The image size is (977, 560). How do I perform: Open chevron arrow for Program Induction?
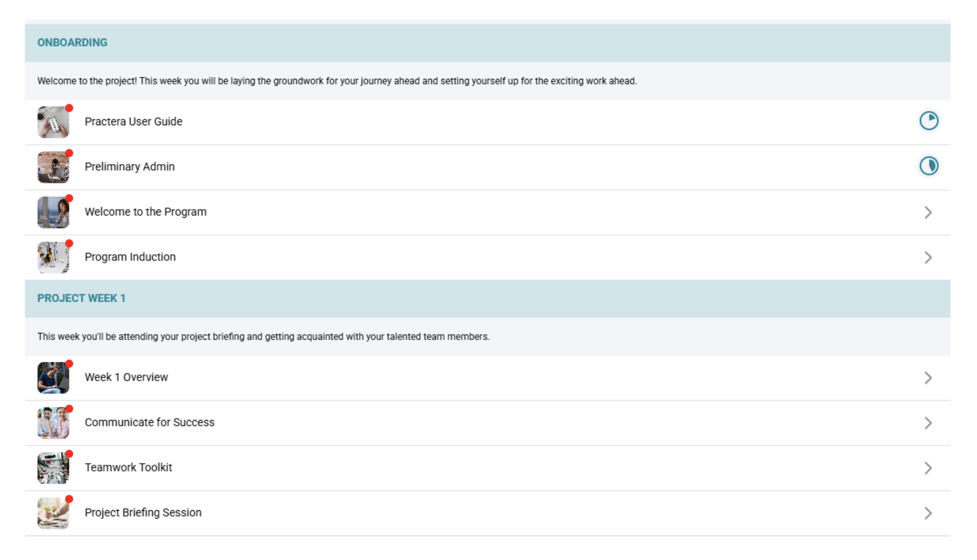928,257
